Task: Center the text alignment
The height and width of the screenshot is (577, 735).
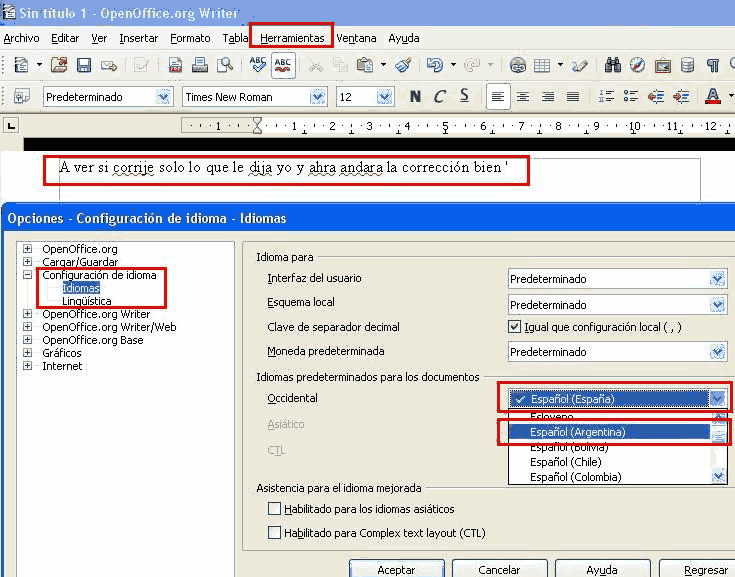Action: pos(523,97)
